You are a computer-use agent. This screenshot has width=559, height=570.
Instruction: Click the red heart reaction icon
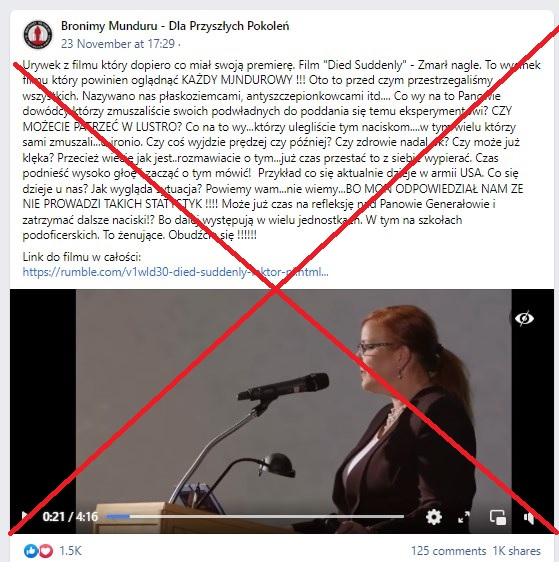pyautogui.click(x=45, y=551)
